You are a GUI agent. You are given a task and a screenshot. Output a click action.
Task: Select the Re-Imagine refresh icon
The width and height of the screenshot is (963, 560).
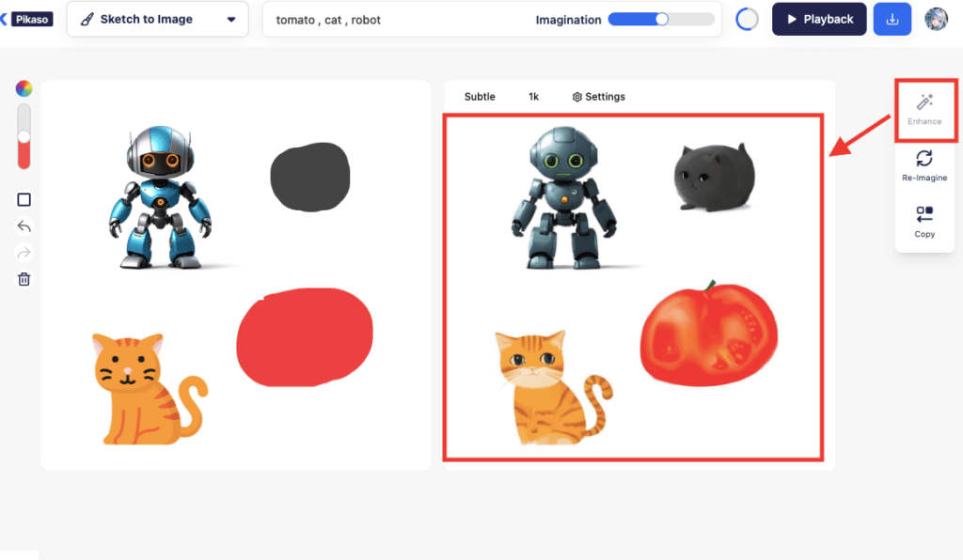(x=924, y=162)
